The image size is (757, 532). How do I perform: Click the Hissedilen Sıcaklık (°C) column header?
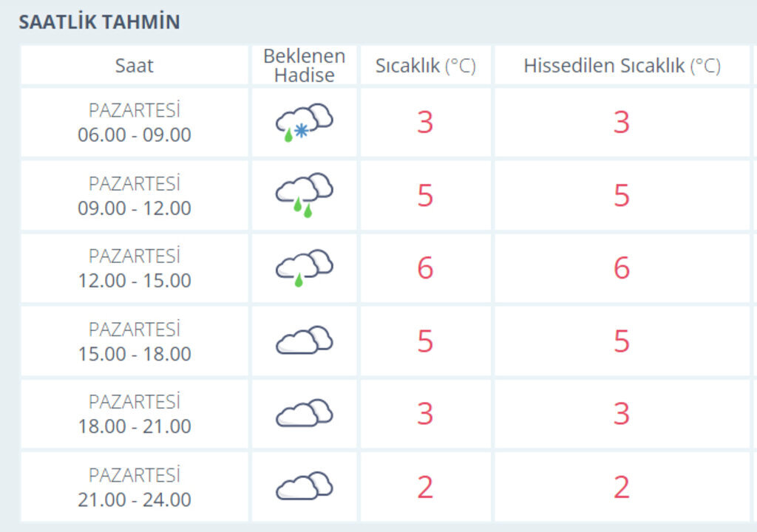622,65
